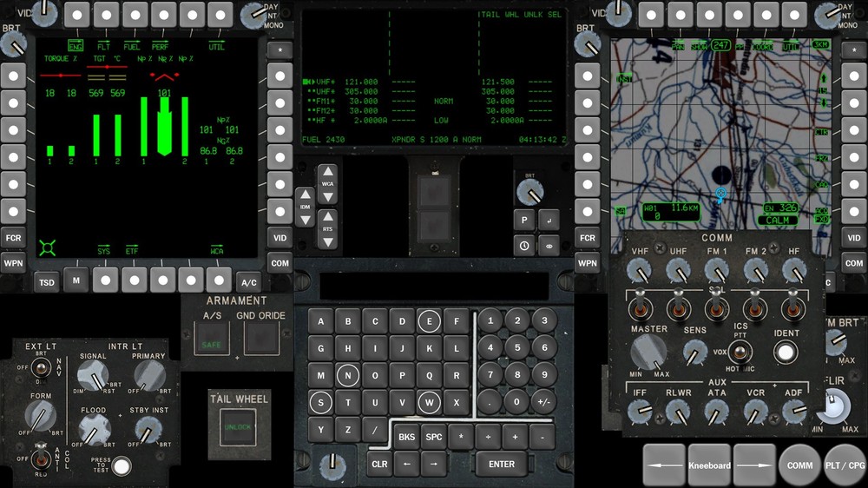868x488 pixels.
Task: Click the decimal point key beside 0
Action: 490,402
